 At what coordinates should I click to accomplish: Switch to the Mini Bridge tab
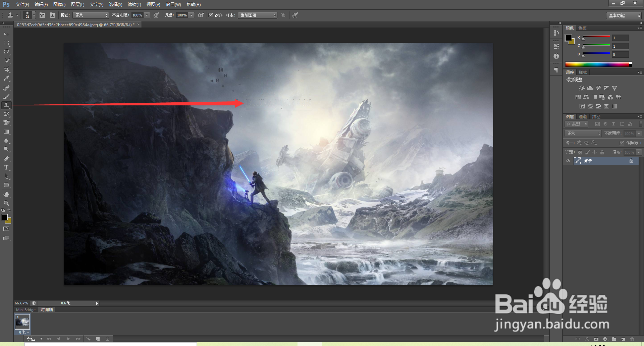tap(26, 310)
